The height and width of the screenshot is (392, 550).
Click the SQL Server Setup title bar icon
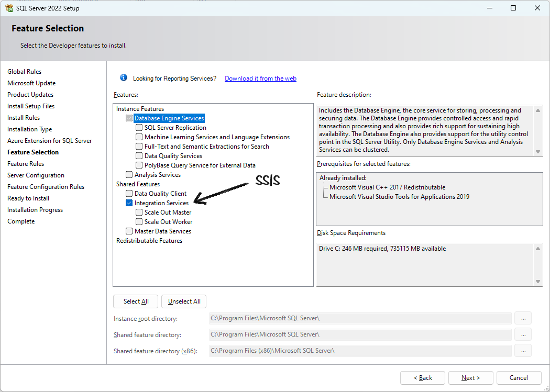point(9,8)
